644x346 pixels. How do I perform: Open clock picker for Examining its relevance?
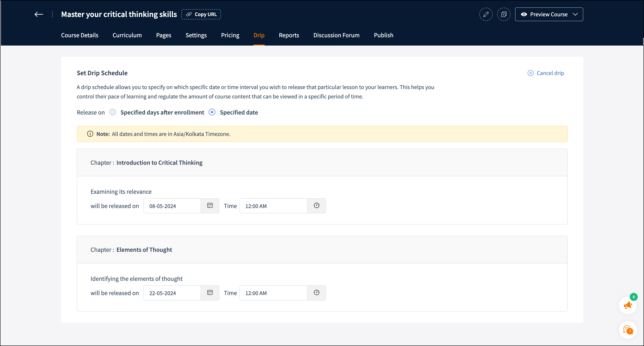click(316, 206)
